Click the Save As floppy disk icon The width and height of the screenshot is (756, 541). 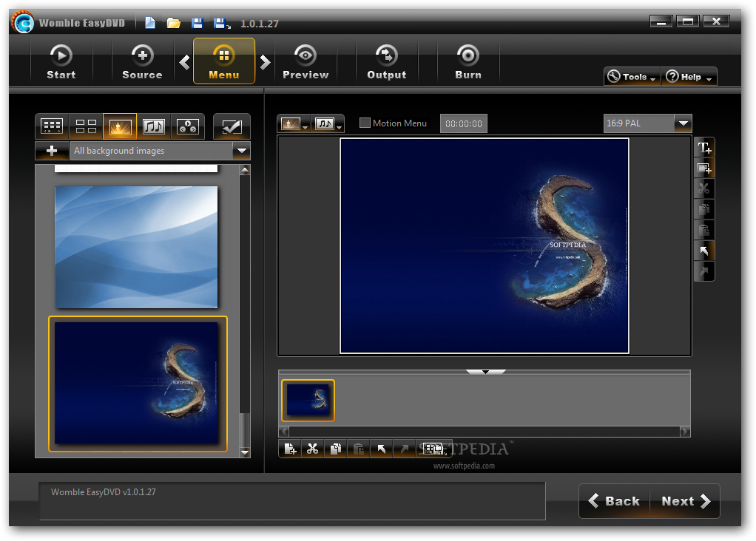tap(222, 23)
